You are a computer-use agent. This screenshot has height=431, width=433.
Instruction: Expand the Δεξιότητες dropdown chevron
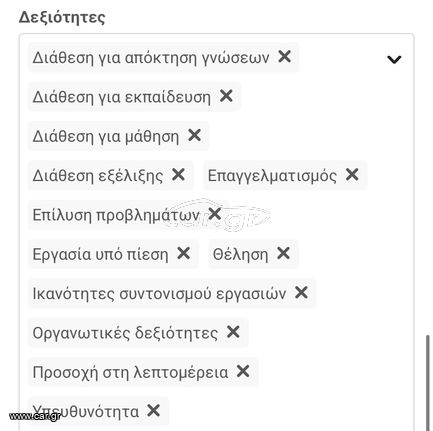(x=394, y=59)
